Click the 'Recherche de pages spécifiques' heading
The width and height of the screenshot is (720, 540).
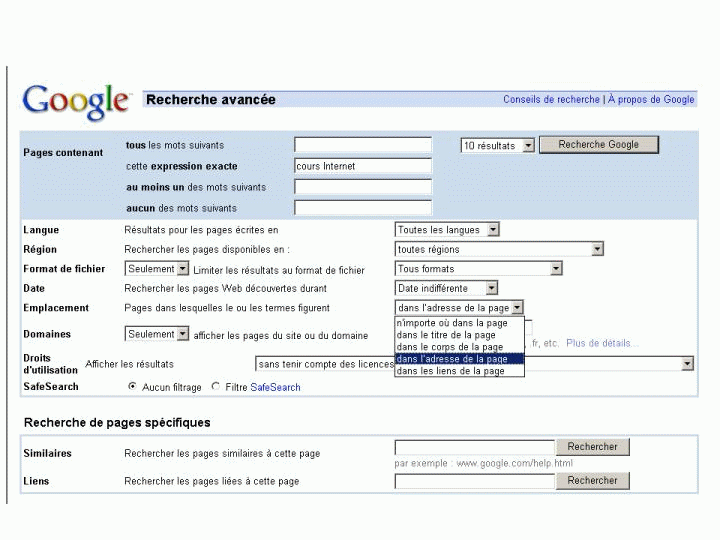pos(117,422)
